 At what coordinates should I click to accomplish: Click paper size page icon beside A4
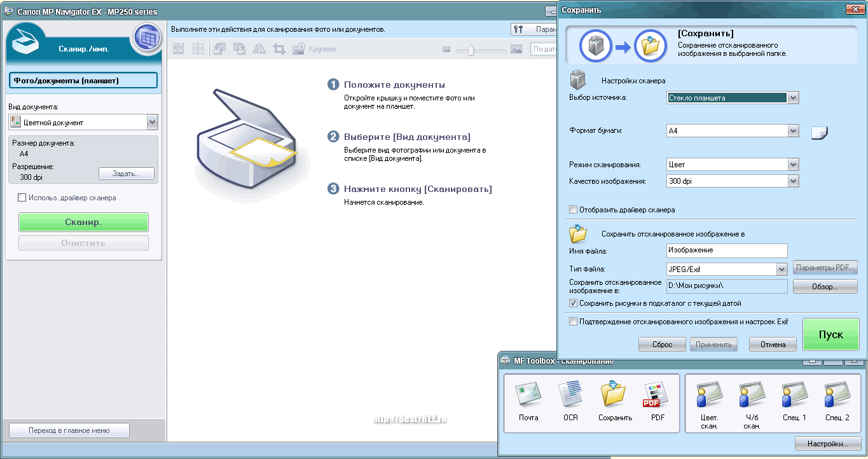[820, 132]
